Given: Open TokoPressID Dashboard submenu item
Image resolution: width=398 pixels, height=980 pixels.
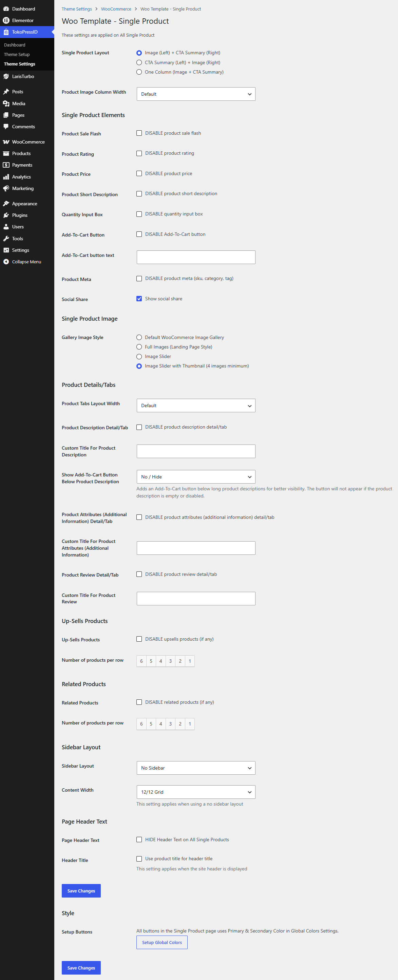Looking at the screenshot, I should 15,45.
